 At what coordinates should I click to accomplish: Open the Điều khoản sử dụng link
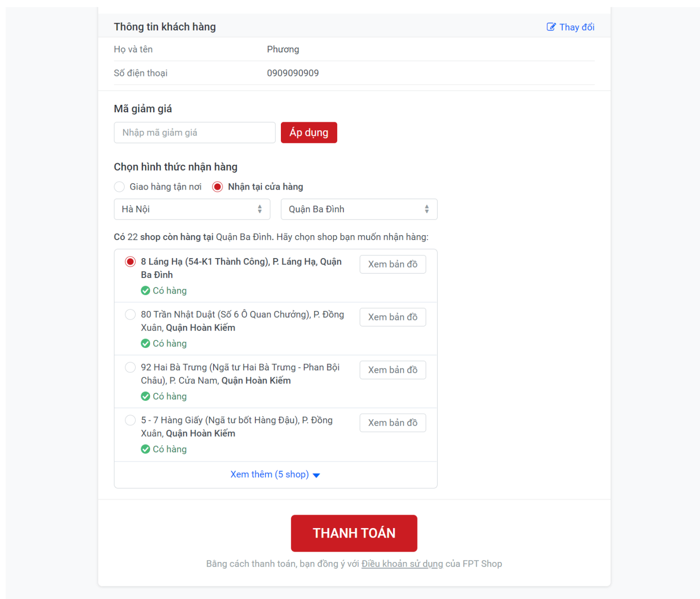tap(402, 564)
